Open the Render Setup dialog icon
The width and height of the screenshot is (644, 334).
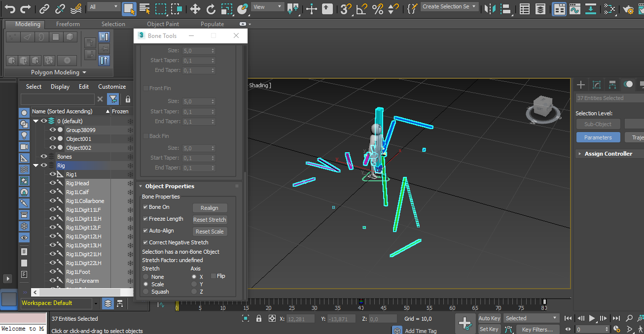click(x=628, y=8)
